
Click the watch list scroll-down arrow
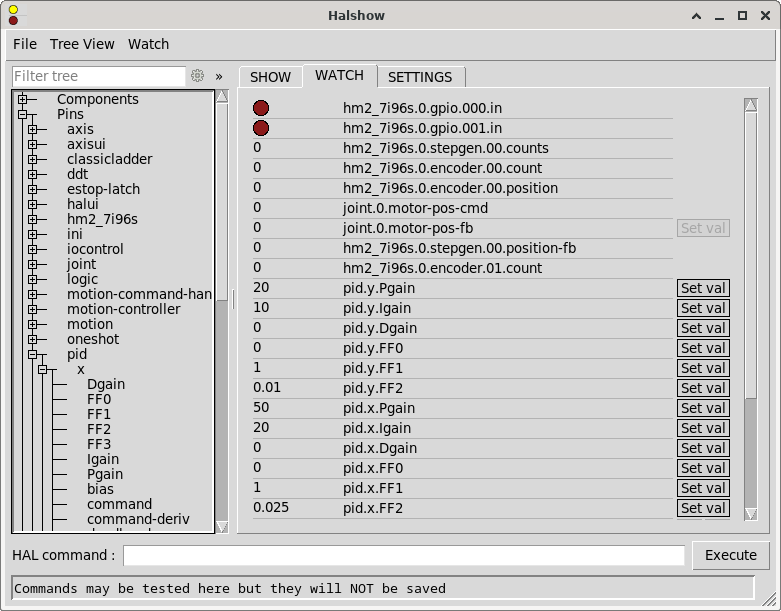tap(750, 512)
